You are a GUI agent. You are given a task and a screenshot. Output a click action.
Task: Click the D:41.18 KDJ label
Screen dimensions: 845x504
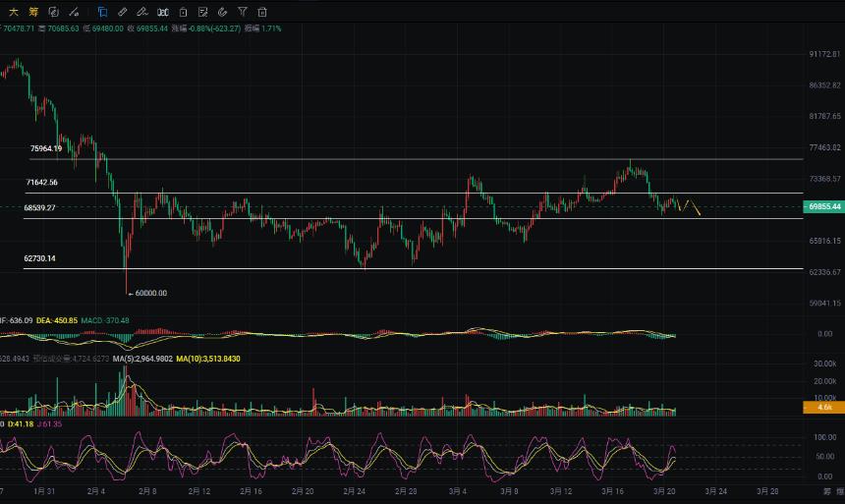tap(21, 424)
